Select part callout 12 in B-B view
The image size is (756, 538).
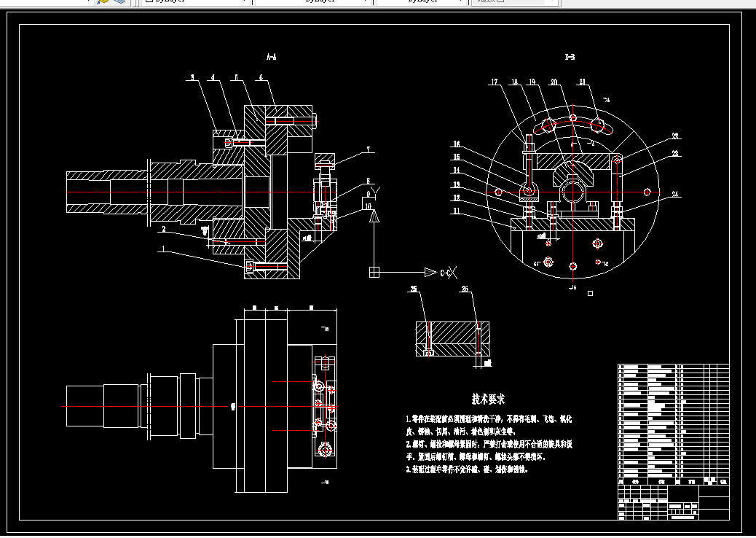[x=456, y=198]
